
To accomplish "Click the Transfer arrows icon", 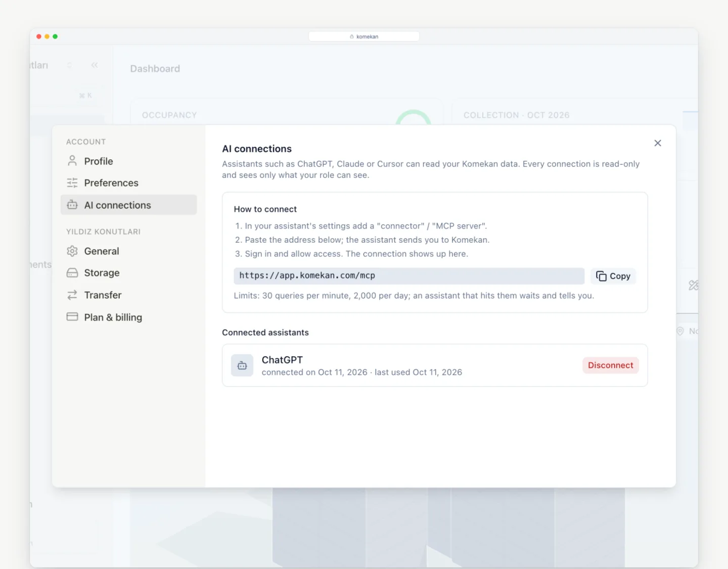I will coord(72,295).
